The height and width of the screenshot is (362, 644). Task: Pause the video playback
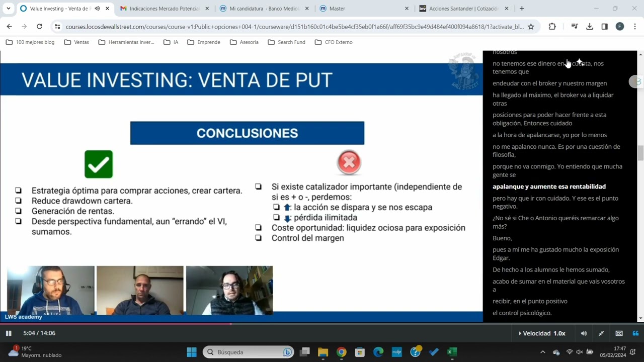(x=9, y=333)
